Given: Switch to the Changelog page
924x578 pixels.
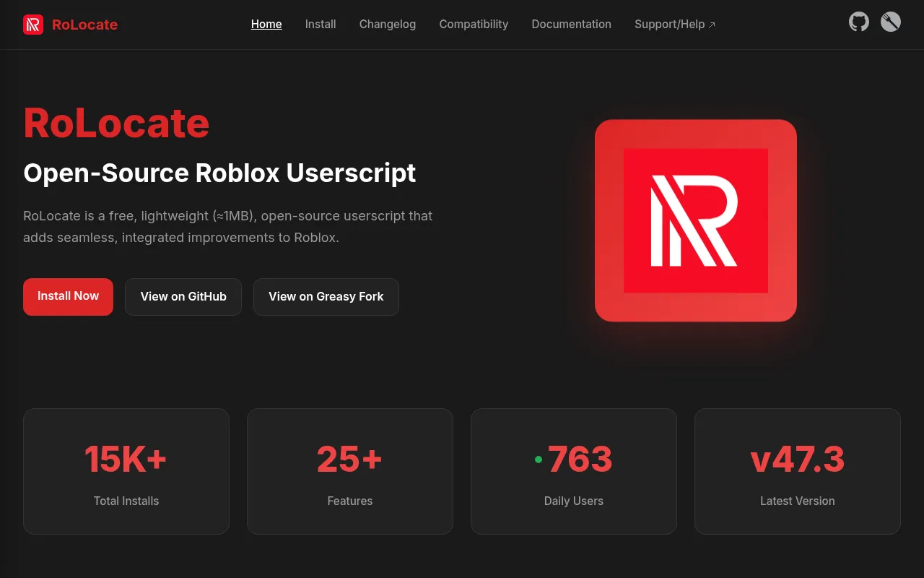Looking at the screenshot, I should pyautogui.click(x=388, y=25).
